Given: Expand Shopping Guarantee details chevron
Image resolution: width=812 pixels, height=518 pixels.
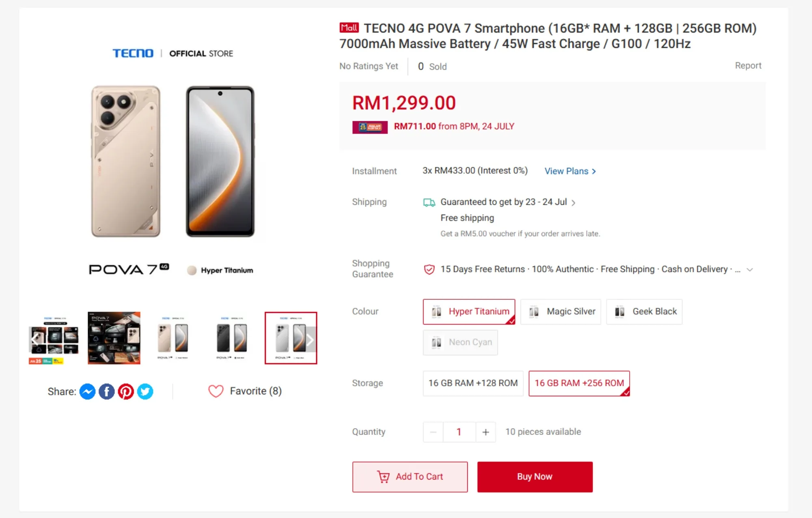Looking at the screenshot, I should point(750,270).
